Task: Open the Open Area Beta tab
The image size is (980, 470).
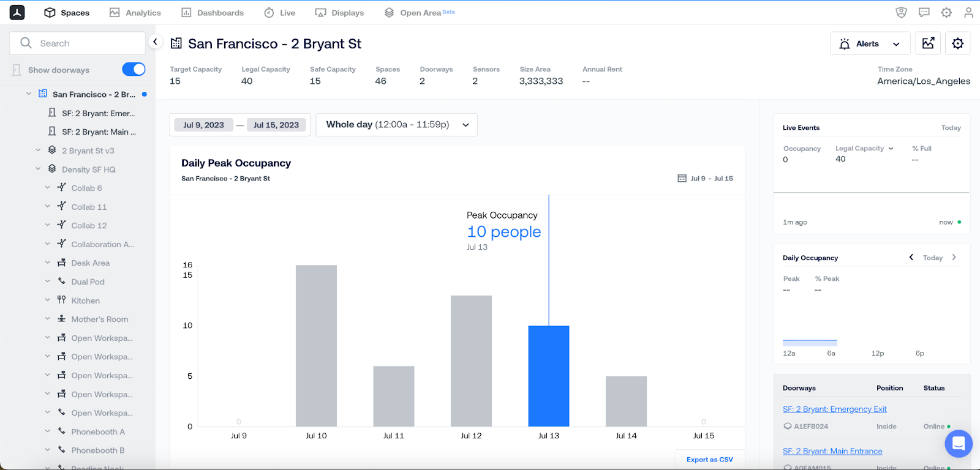Action: 420,12
